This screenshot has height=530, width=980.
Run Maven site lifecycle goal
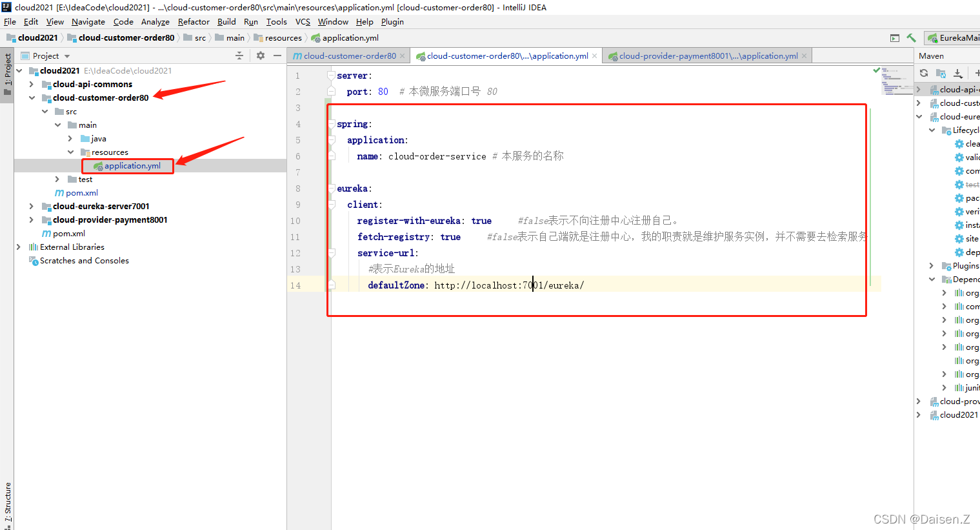tap(967, 238)
